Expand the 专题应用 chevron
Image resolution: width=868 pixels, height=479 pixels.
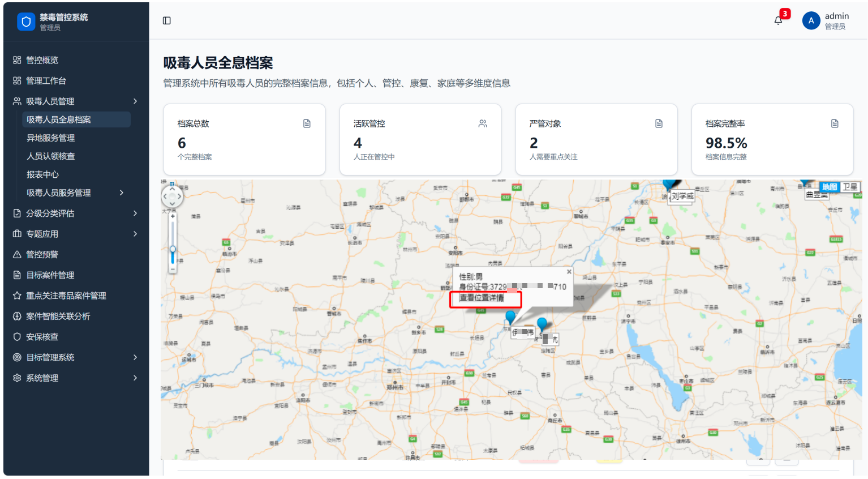coord(135,234)
